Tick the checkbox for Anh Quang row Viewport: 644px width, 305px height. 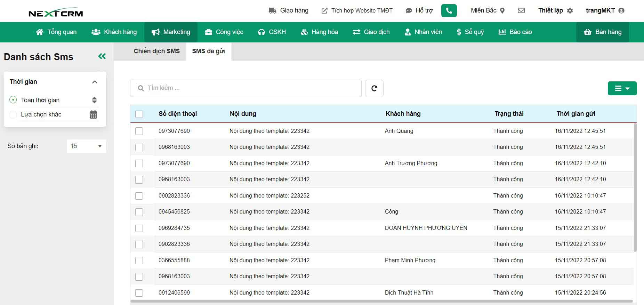[x=139, y=131]
